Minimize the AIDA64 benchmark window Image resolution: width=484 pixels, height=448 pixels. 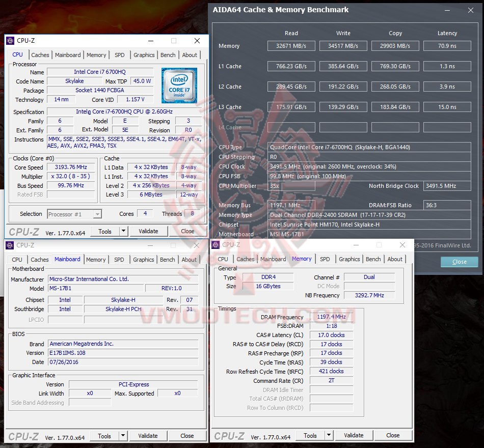[447, 10]
